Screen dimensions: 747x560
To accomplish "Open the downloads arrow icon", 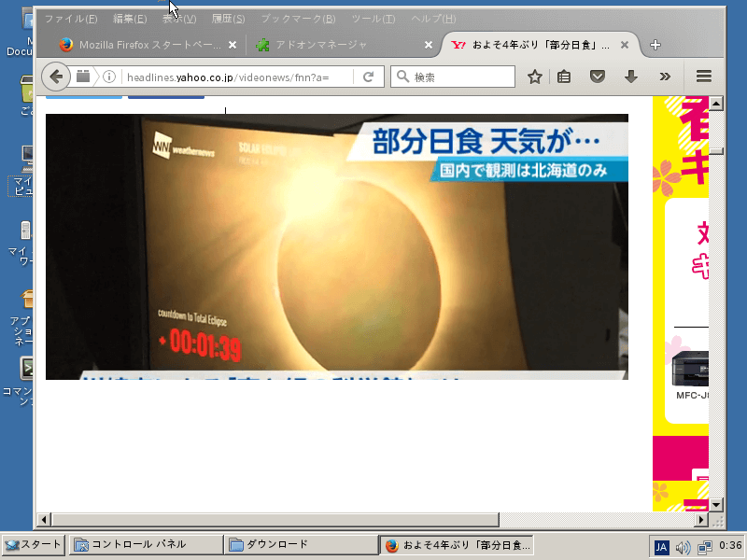I will pyautogui.click(x=631, y=77).
